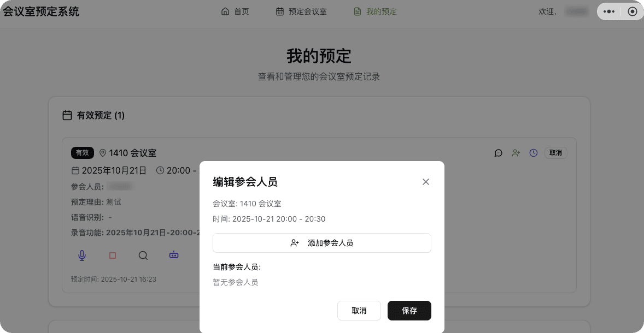The image size is (644, 333).
Task: Click the 有效预定 (1) heading
Action: point(101,115)
